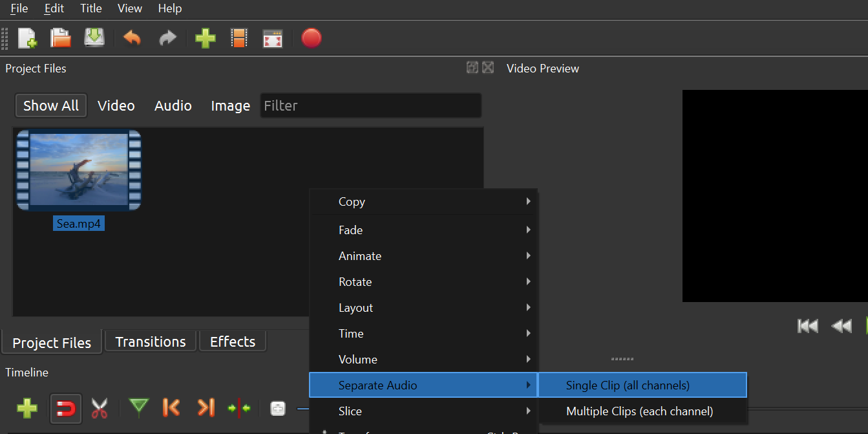
Task: Undo the last action
Action: pyautogui.click(x=132, y=39)
